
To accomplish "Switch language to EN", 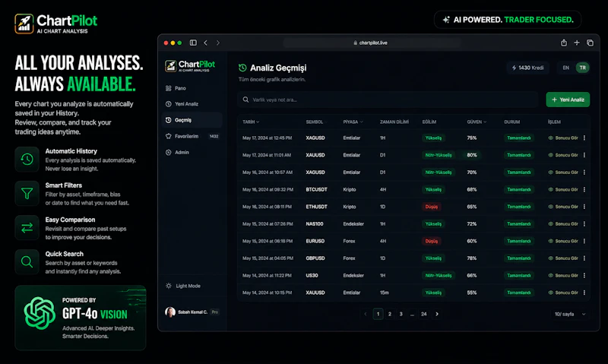I will tap(565, 68).
